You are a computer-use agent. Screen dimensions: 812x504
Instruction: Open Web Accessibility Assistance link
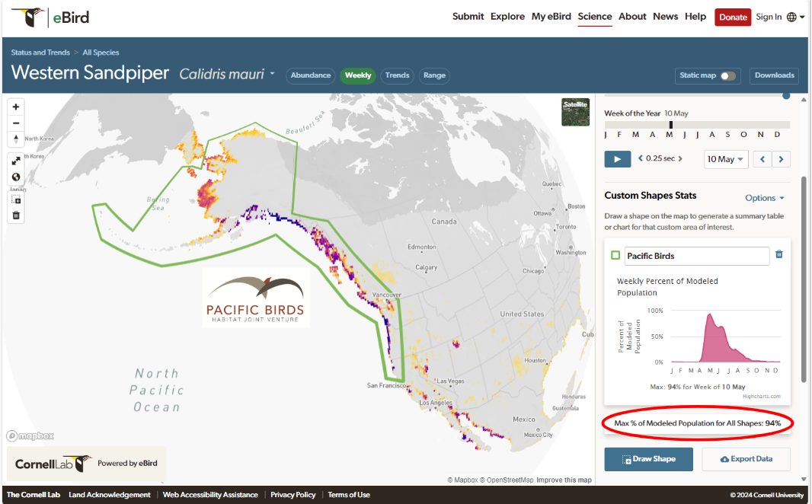210,495
